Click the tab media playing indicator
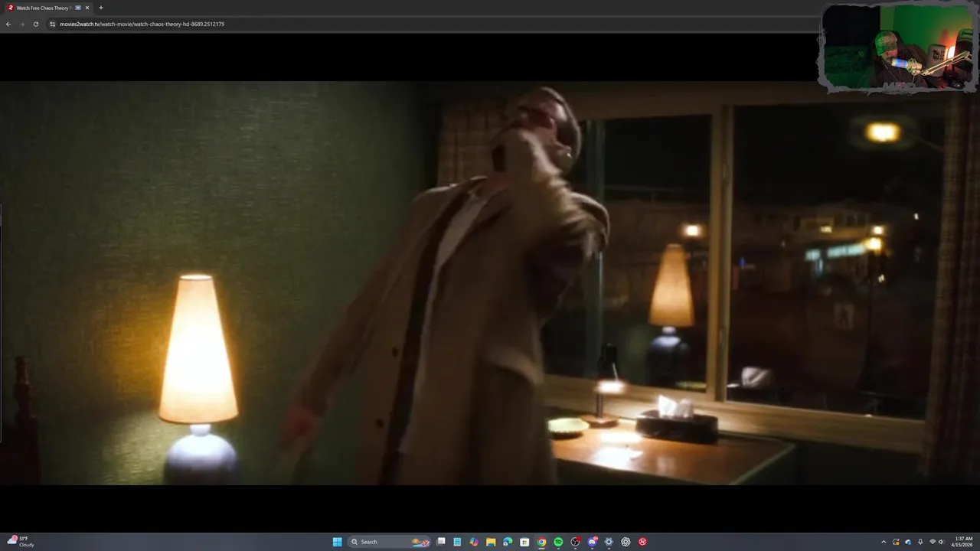Screen dimensions: 980x551 [78, 8]
